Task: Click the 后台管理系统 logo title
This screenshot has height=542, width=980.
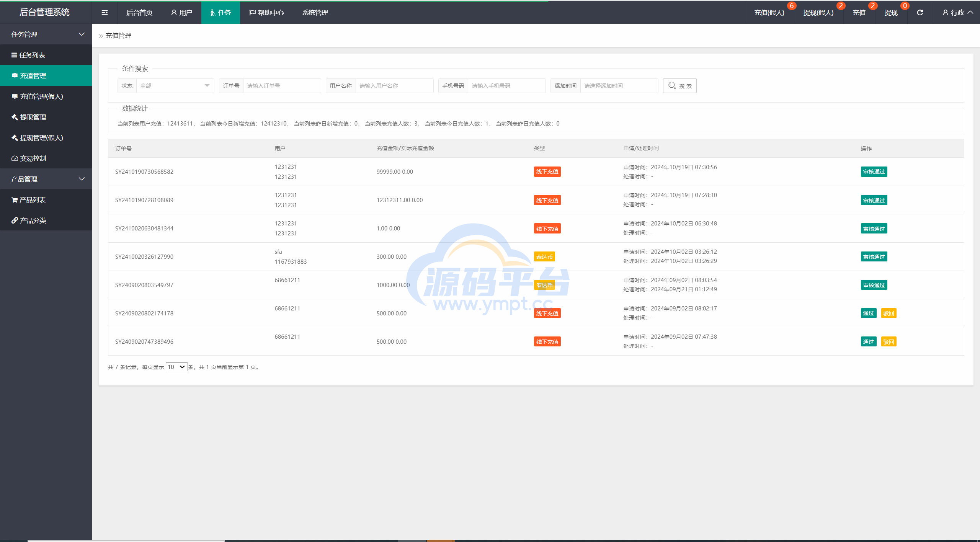Action: [44, 12]
